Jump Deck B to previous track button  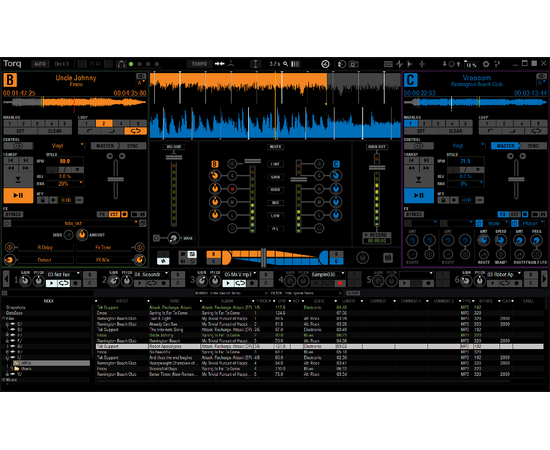[x=11, y=160]
